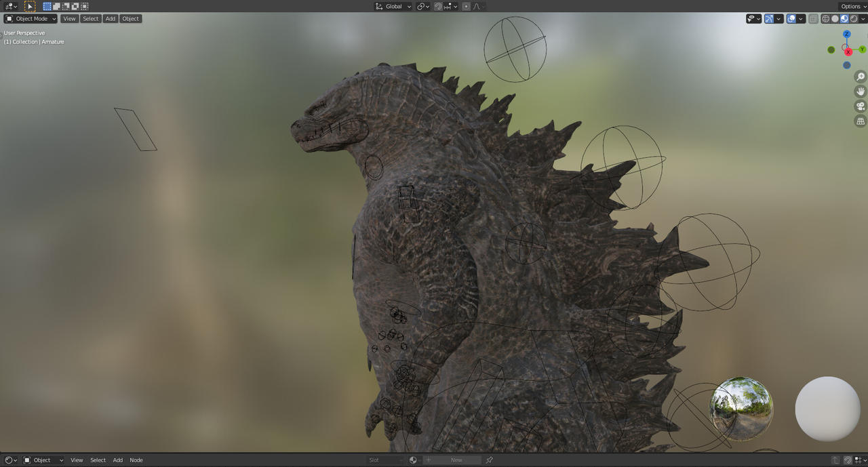The width and height of the screenshot is (868, 467).
Task: Open the pivot point dropdown
Action: coord(423,6)
